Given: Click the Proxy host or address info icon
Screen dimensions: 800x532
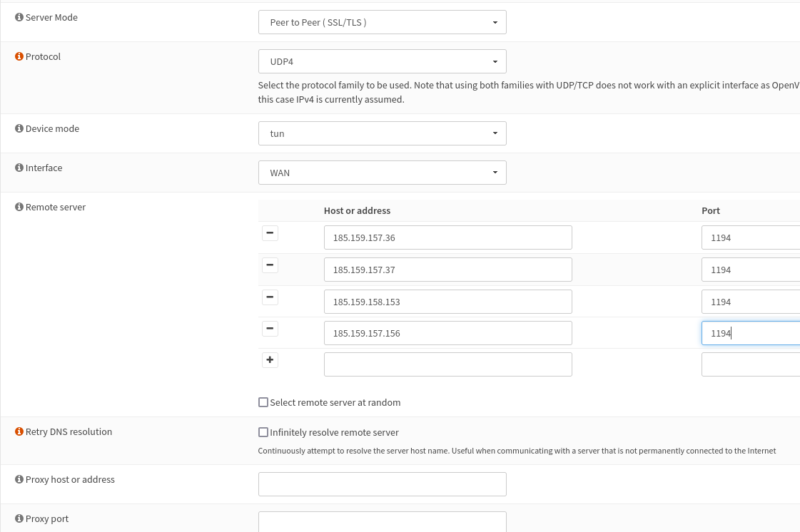Looking at the screenshot, I should click(19, 479).
